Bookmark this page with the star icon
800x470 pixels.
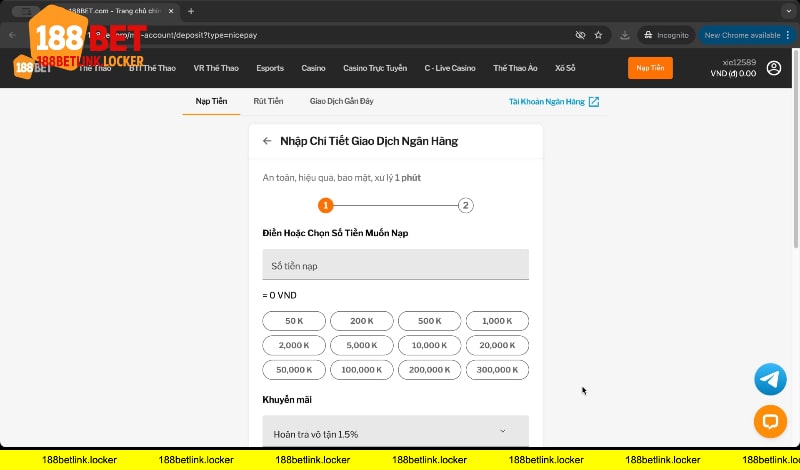pos(598,34)
